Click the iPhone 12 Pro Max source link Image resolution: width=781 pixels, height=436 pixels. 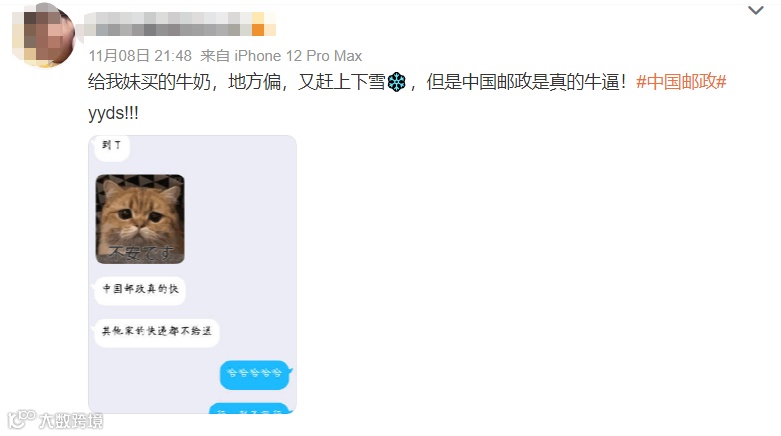pos(298,56)
